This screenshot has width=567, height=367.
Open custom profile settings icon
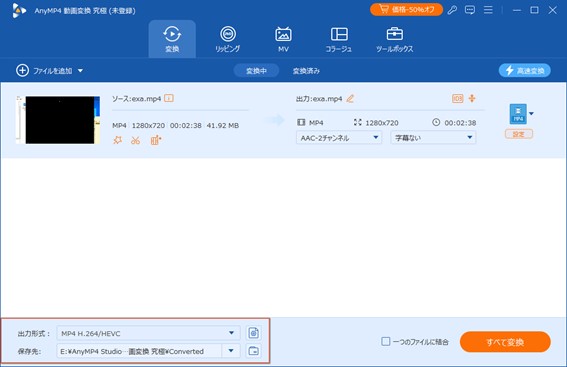254,333
